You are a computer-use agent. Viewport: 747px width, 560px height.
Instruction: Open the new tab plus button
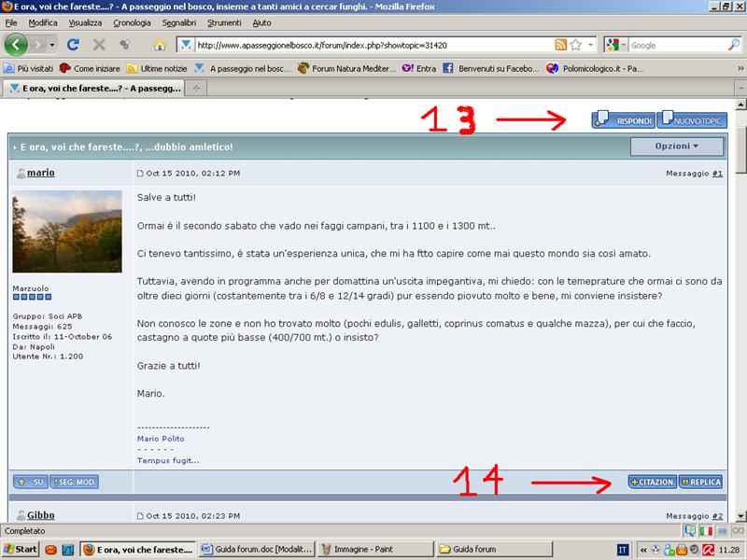[197, 88]
